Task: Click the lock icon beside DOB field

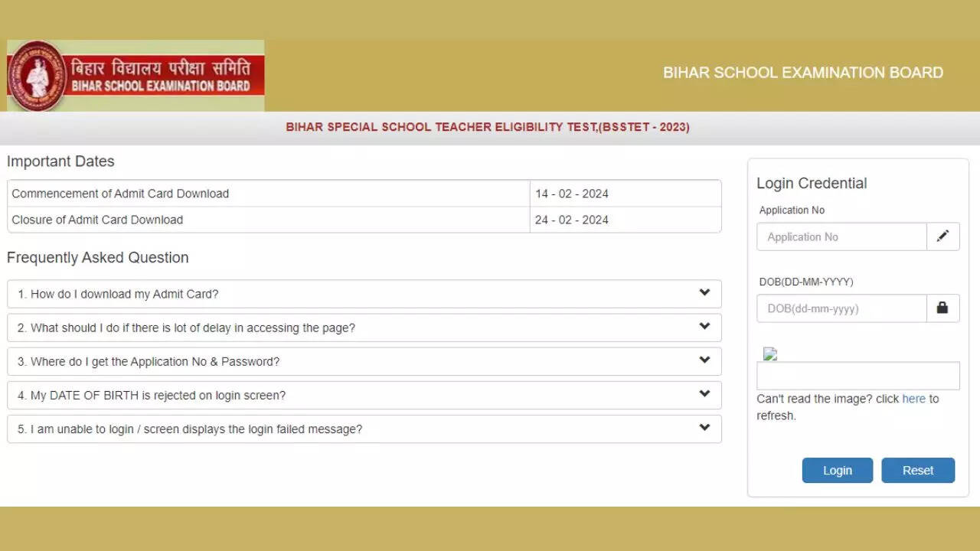Action: pos(942,308)
